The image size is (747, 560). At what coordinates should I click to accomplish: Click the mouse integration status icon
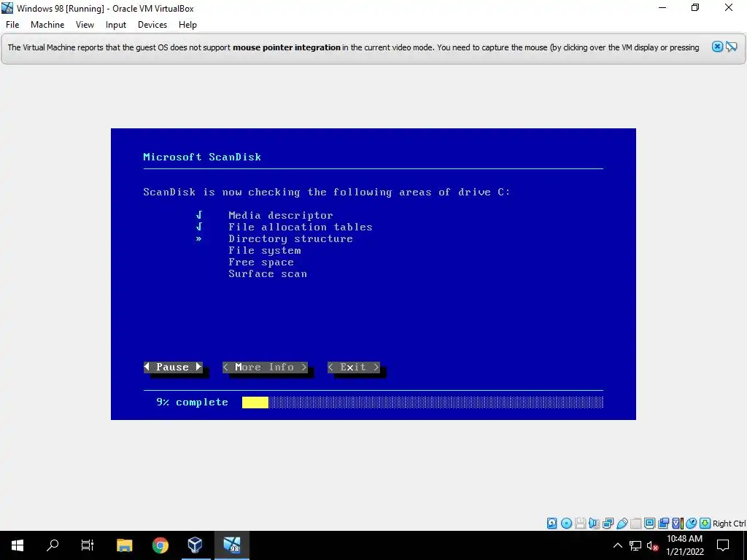click(x=692, y=524)
